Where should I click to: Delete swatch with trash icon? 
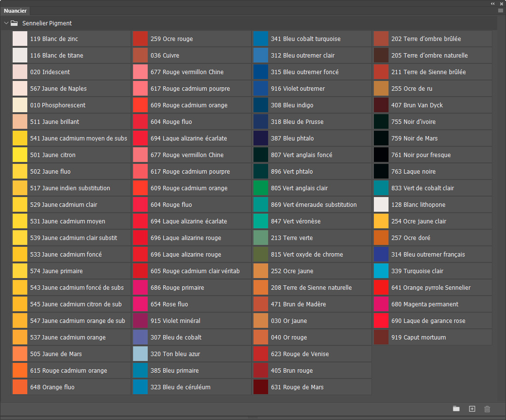pyautogui.click(x=487, y=409)
